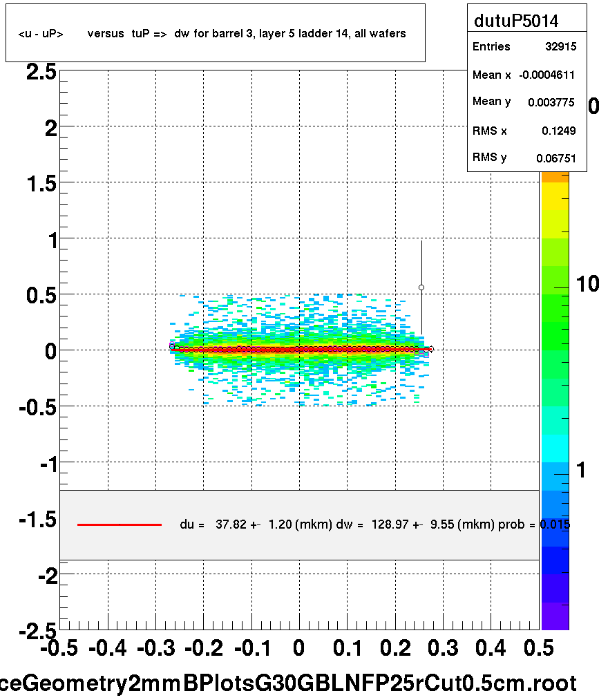The height and width of the screenshot is (700, 599).
Task: Click the palette axis label 1
Action: tap(581, 470)
